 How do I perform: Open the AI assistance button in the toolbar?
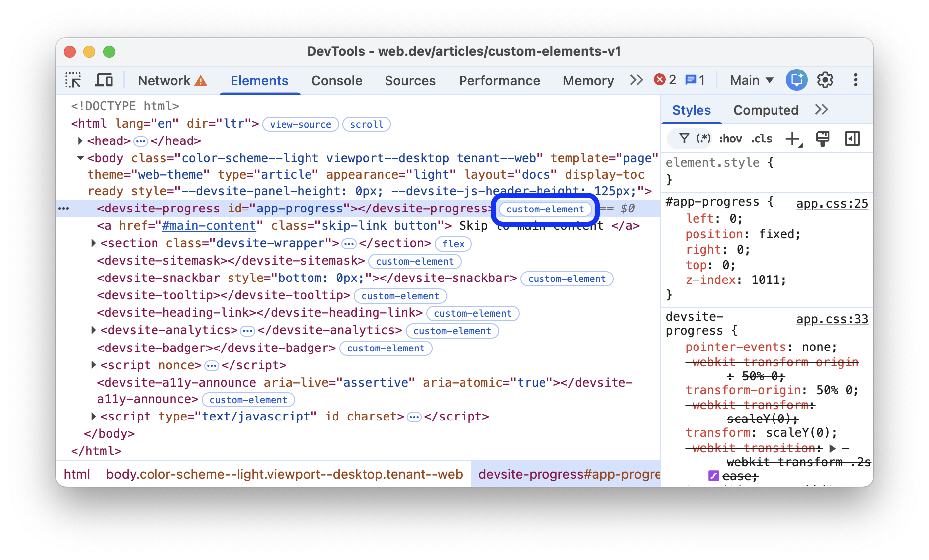pos(796,80)
